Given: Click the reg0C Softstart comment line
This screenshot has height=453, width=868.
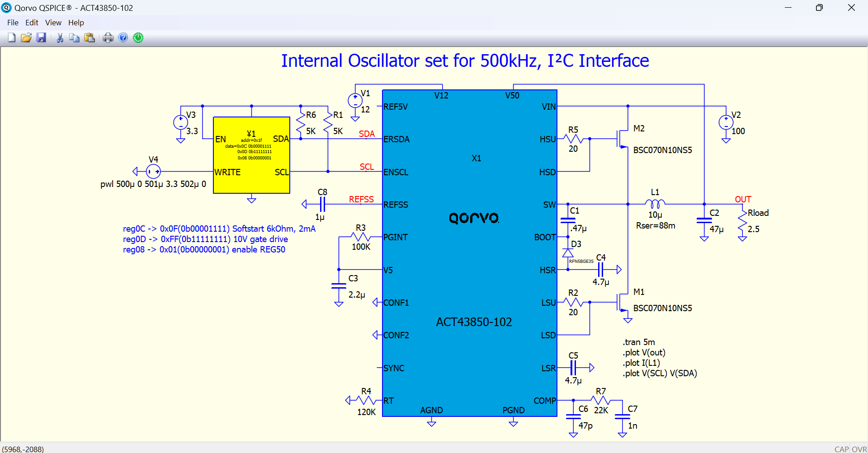Looking at the screenshot, I should pos(219,229).
